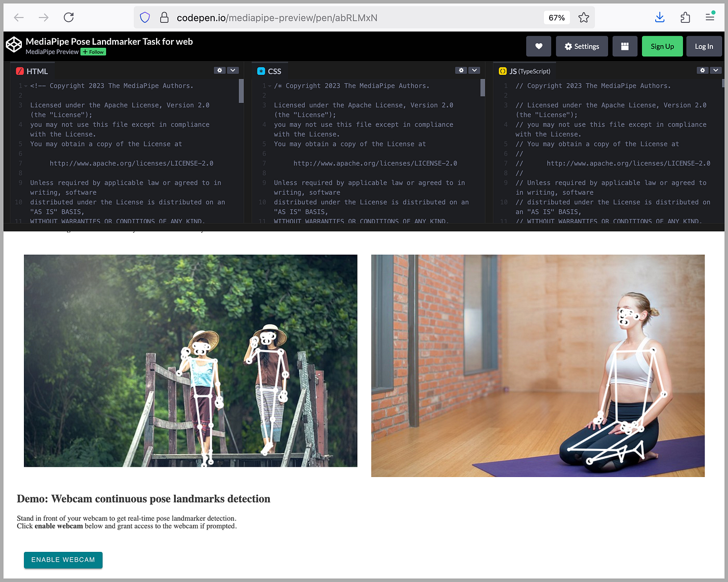Toggle the heart to favorite this pen

click(x=539, y=46)
